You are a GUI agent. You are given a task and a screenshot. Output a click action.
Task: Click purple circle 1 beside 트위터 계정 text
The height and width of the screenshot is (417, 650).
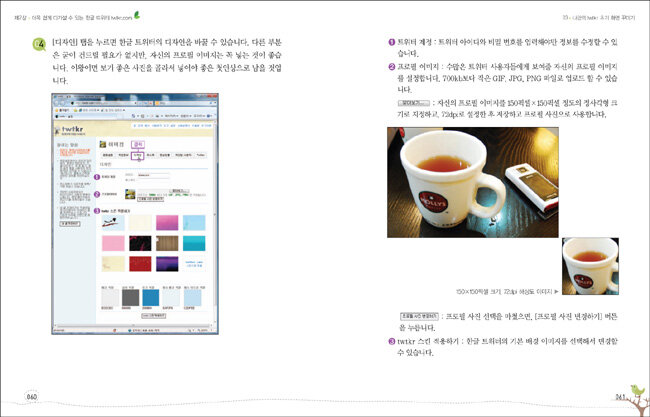pos(391,43)
